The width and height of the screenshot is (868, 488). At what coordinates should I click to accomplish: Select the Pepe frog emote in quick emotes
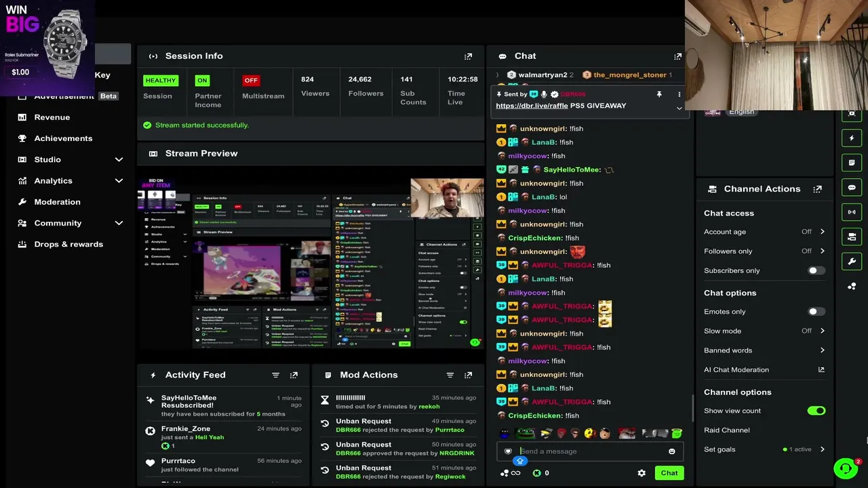(x=526, y=434)
